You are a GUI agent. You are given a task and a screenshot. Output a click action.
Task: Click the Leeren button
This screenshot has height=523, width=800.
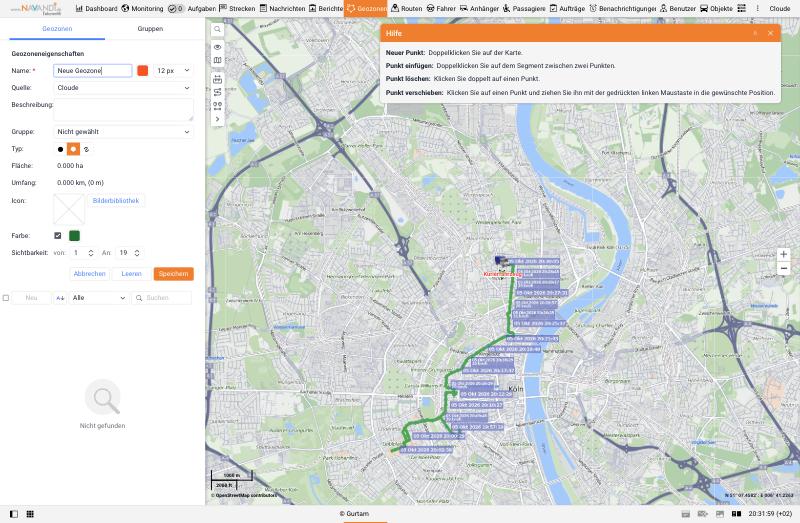pyautogui.click(x=131, y=274)
